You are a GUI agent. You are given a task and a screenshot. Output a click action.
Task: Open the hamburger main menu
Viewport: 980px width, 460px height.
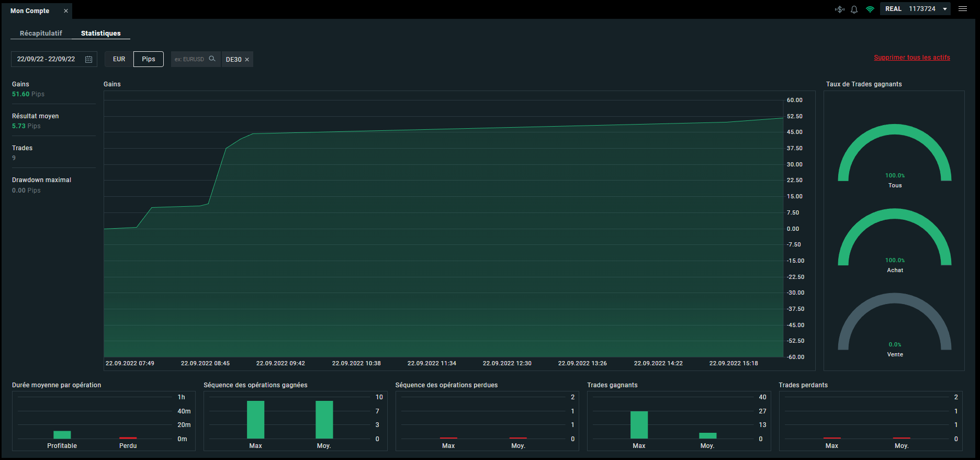pos(963,9)
